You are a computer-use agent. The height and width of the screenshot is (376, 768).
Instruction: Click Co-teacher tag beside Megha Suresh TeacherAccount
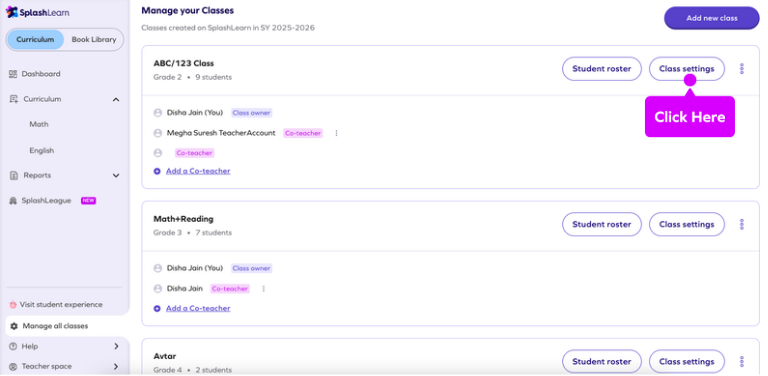pos(303,133)
